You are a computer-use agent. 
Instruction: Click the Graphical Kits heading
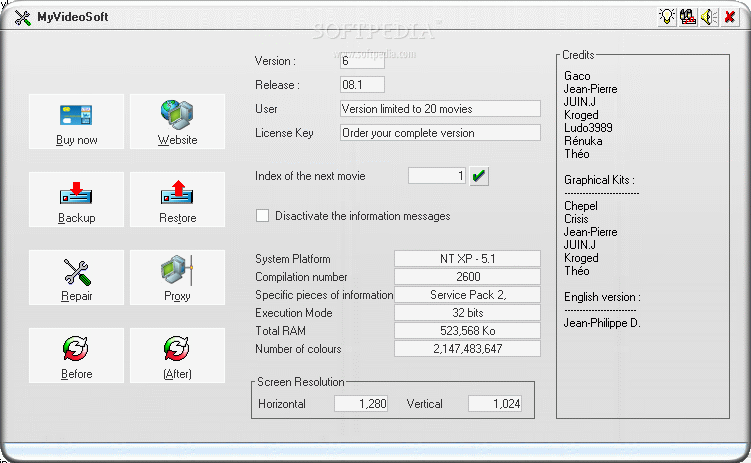tap(599, 180)
